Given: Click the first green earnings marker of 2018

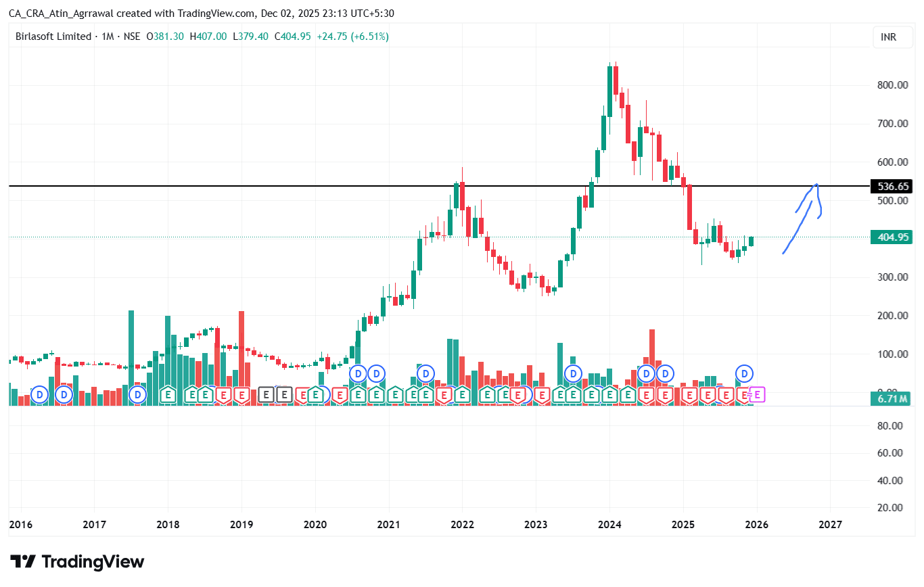Looking at the screenshot, I should tap(169, 394).
